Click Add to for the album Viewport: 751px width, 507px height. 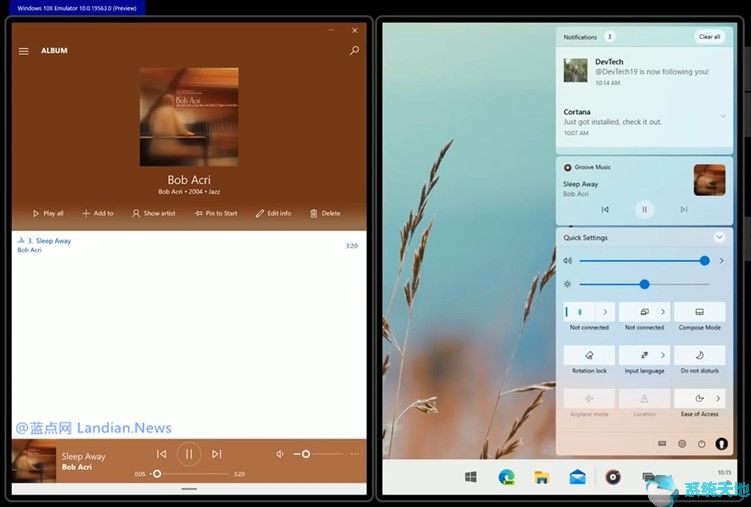coord(98,214)
